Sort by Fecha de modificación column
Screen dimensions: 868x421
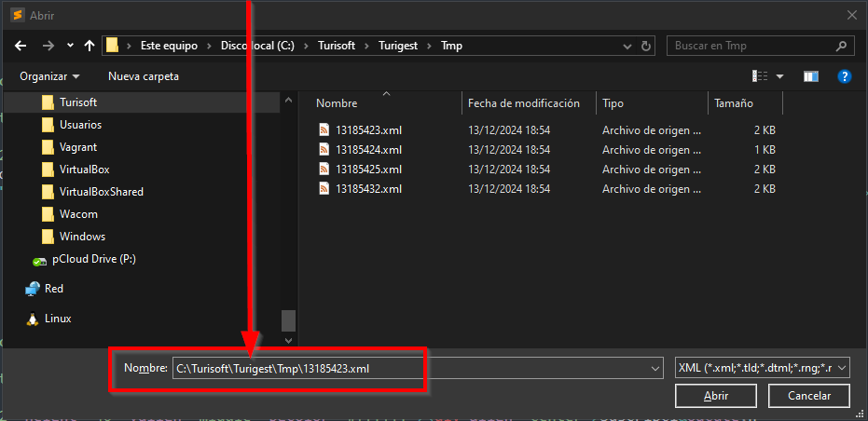coord(524,103)
